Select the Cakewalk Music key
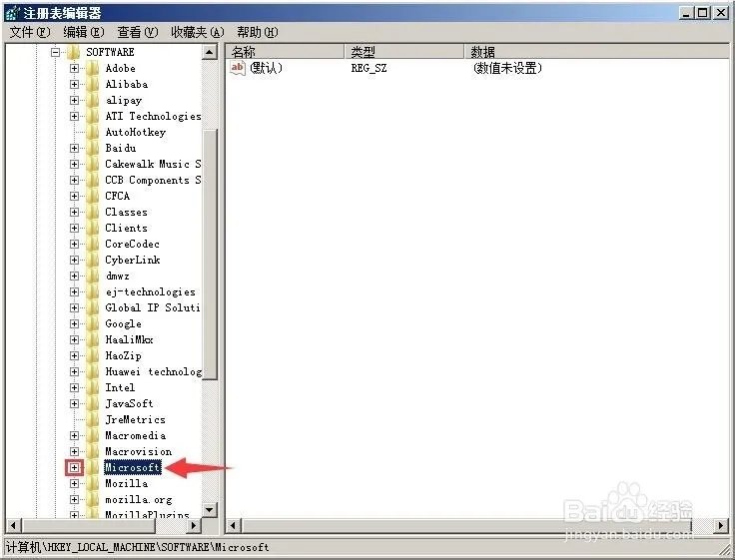The width and height of the screenshot is (735, 560). click(x=153, y=164)
